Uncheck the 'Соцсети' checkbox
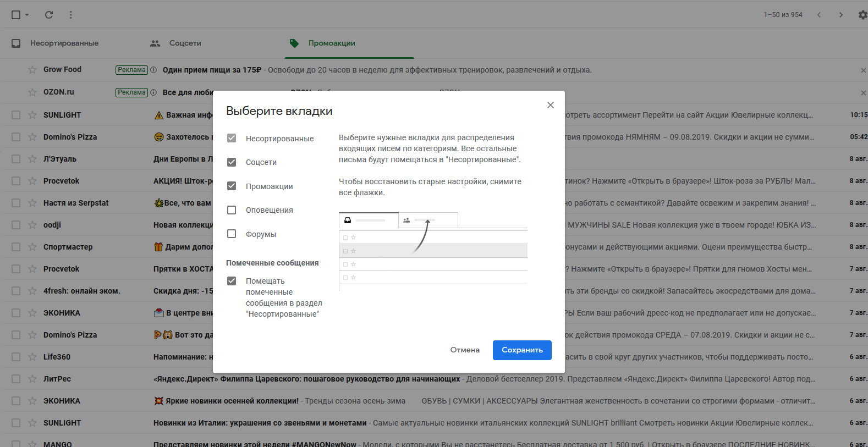Viewport: 868px width, 447px height. [x=232, y=162]
